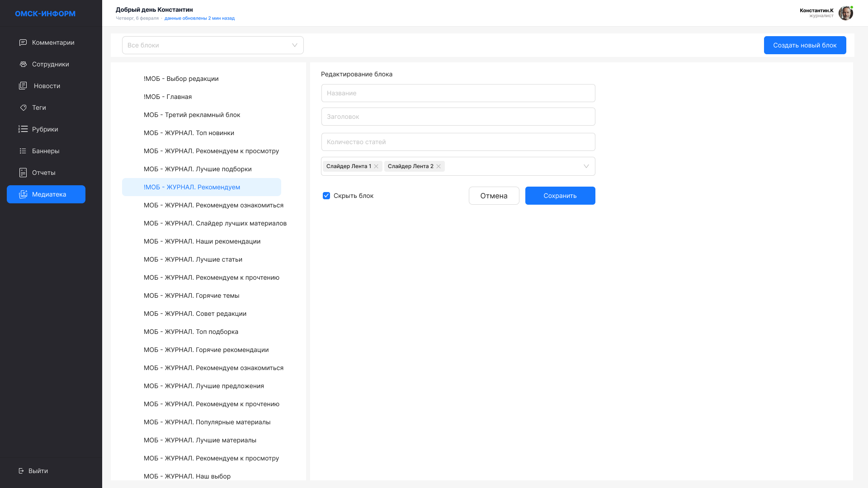This screenshot has height=488, width=868.
Task: Open Новости via its sidebar icon
Action: click(23, 85)
